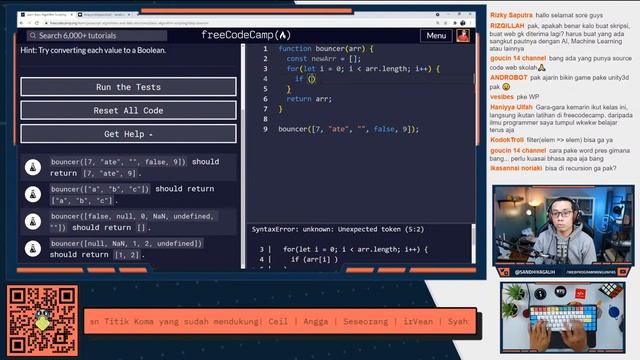The image size is (640, 360).
Task: Click chat username ANDROBOT
Action: 509,77
